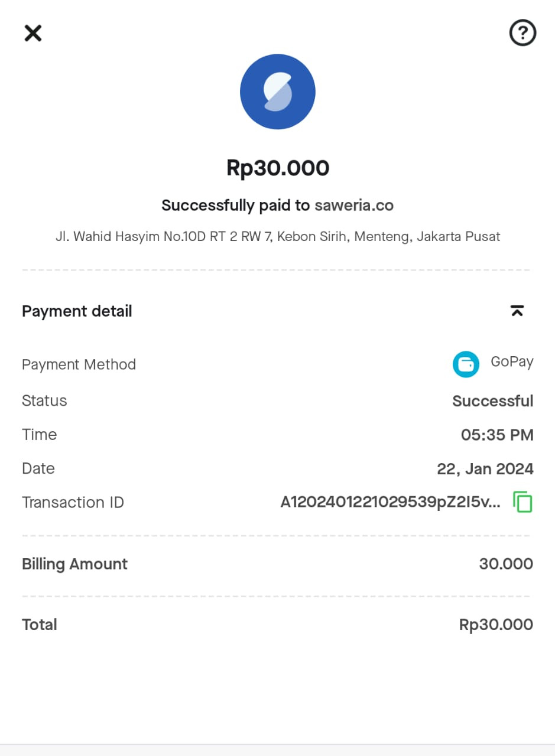Select the 05:35 PM time value
Image resolution: width=555 pixels, height=756 pixels.
497,435
